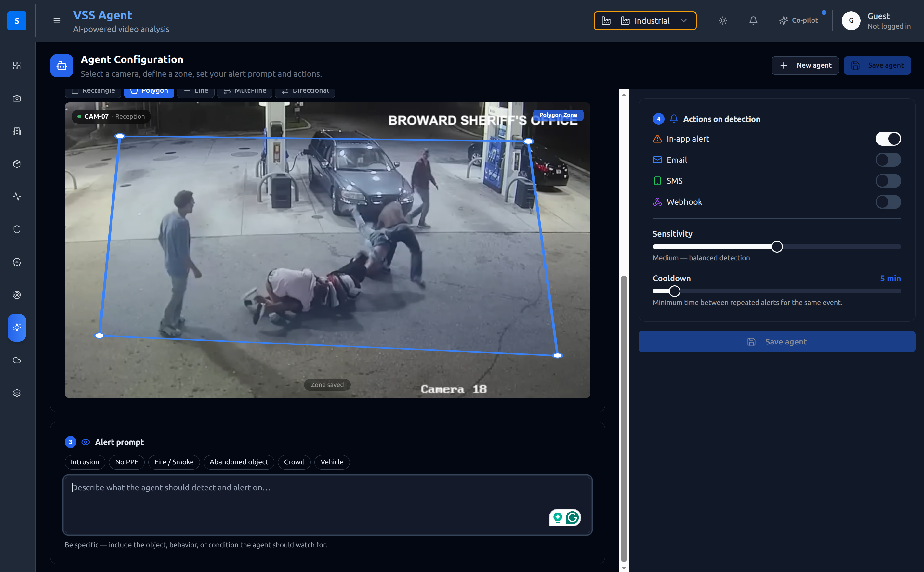Click the top-left polygon vertex handle

(x=120, y=136)
